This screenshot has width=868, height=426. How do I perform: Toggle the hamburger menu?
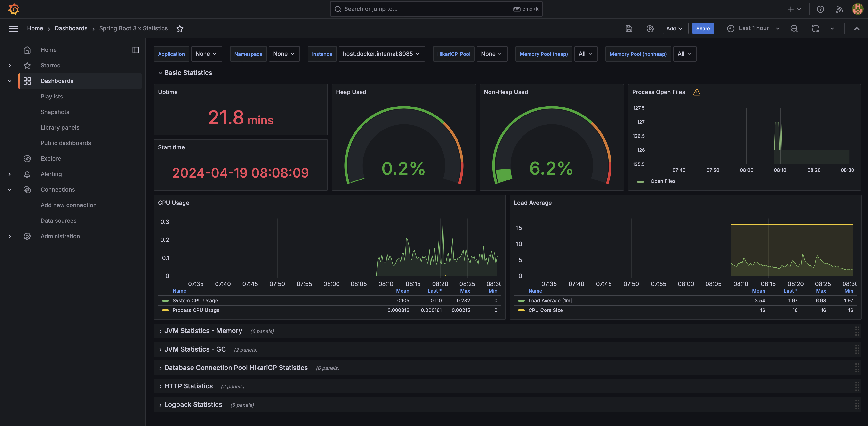click(14, 29)
